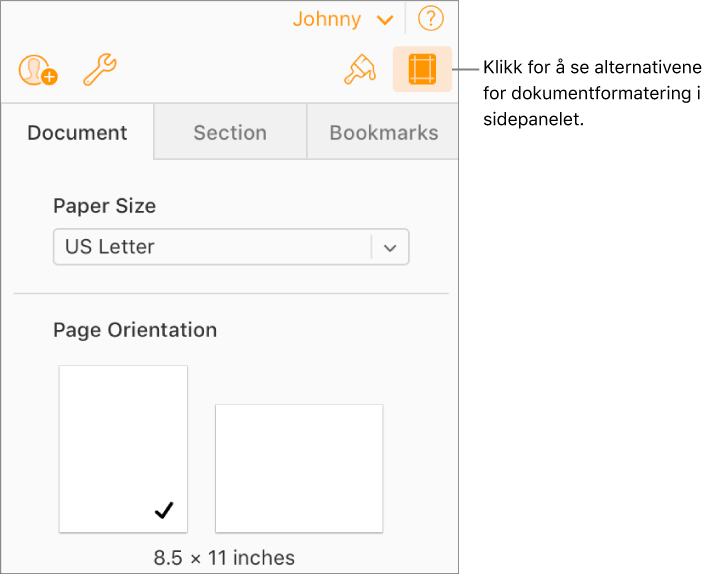The height and width of the screenshot is (574, 708).
Task: Open the Format paintbrush sidebar
Action: pyautogui.click(x=360, y=70)
